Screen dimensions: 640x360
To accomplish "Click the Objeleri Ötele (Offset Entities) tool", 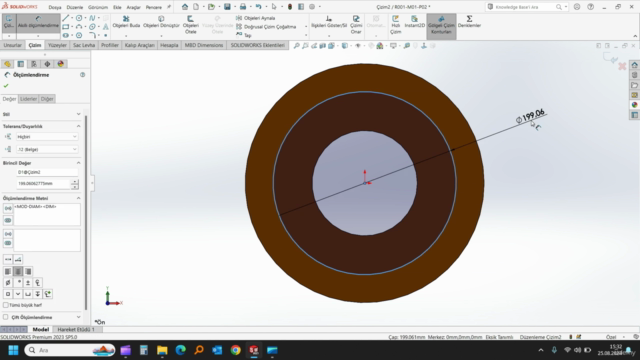I will (191, 24).
